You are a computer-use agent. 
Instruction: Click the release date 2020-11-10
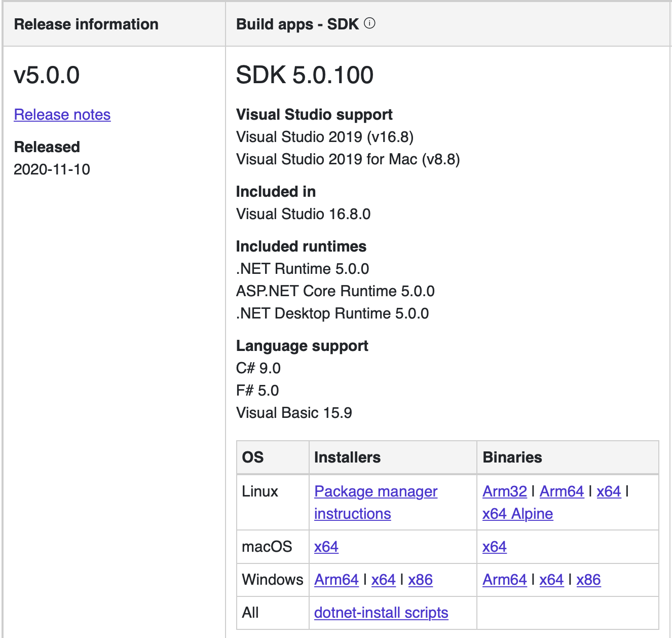[52, 169]
